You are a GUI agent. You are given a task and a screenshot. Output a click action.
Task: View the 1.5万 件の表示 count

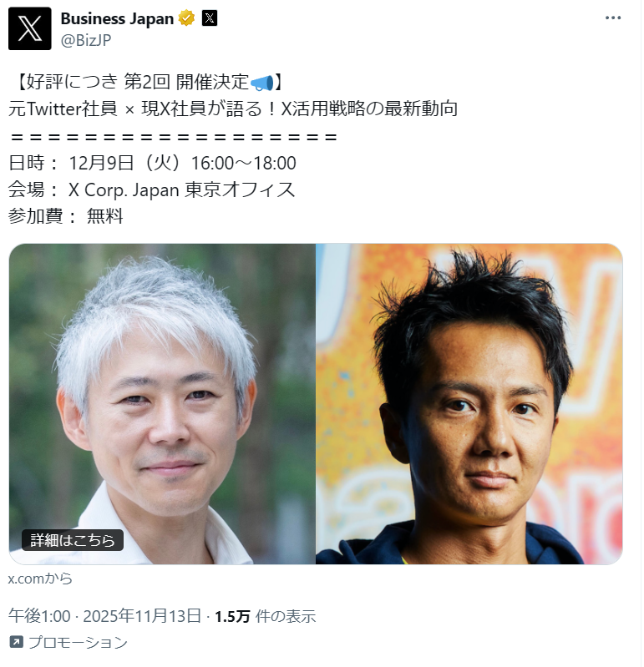click(x=265, y=616)
